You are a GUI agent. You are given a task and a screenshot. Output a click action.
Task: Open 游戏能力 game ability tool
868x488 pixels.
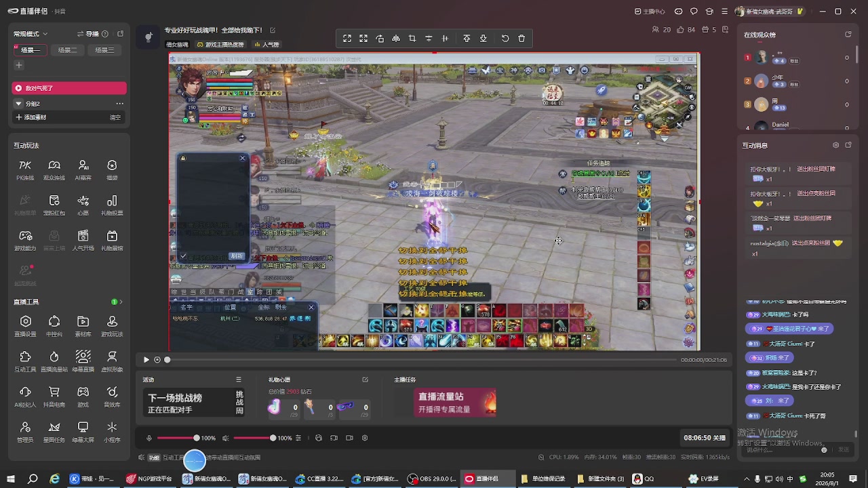click(x=25, y=240)
